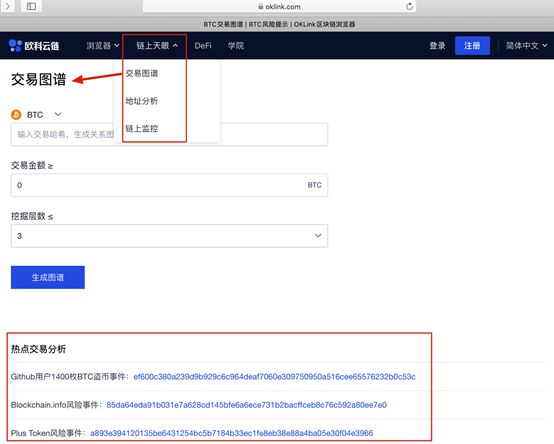Click the oklink.com address bar
Image resolution: width=554 pixels, height=444 pixels.
279,6
